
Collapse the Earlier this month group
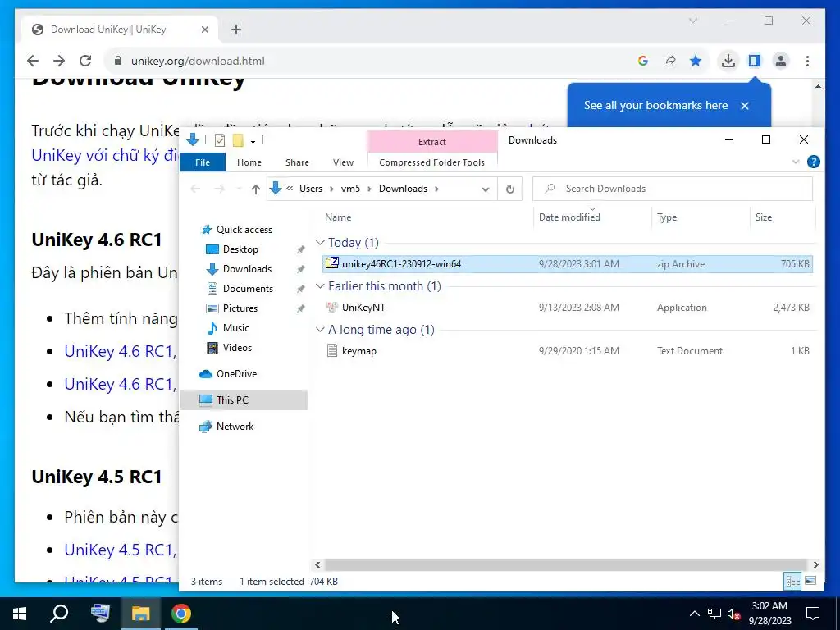[320, 286]
